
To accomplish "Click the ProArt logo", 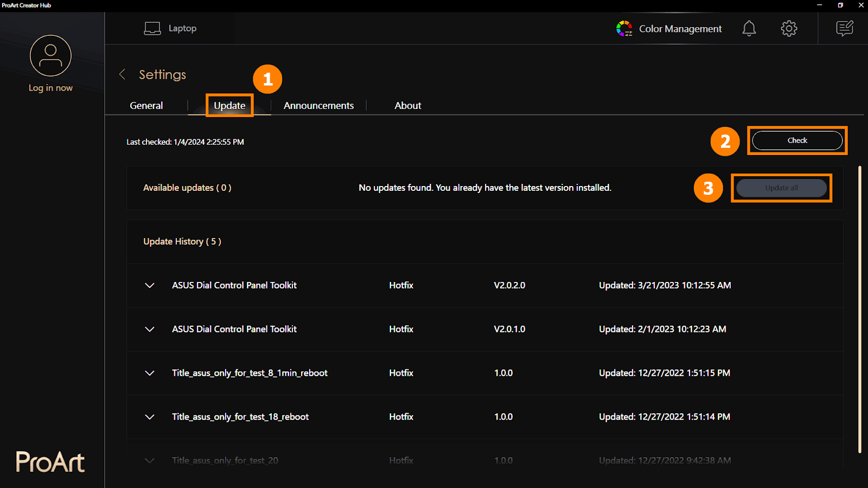I will tap(50, 462).
